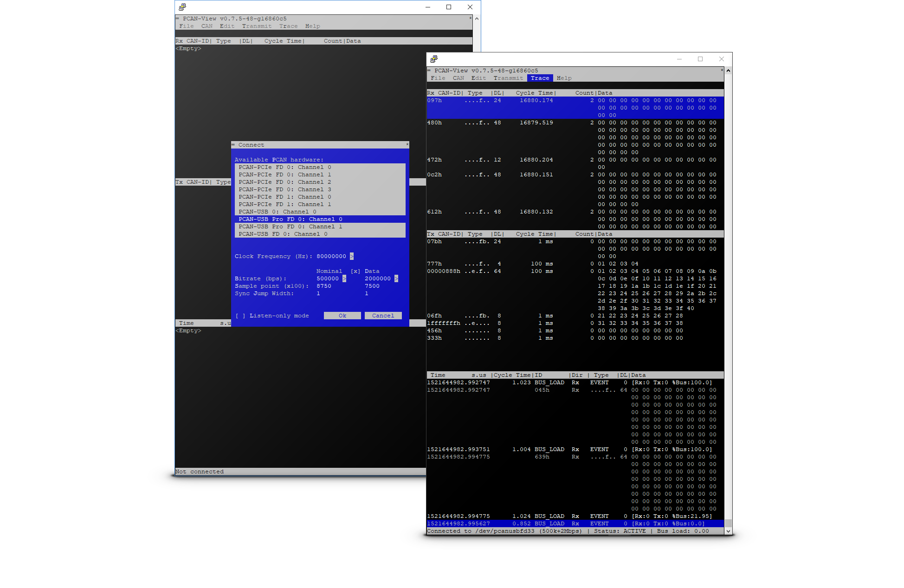
Task: Close the front PCAN-View window
Action: [722, 59]
